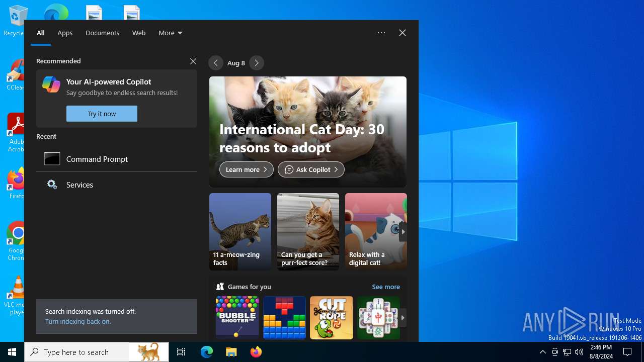Click Turn indexing back on link
Screen dimensions: 644x362
tap(78, 321)
